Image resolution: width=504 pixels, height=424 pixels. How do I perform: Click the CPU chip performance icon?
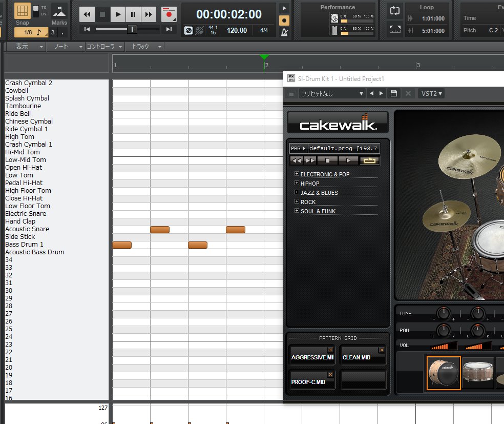[334, 31]
